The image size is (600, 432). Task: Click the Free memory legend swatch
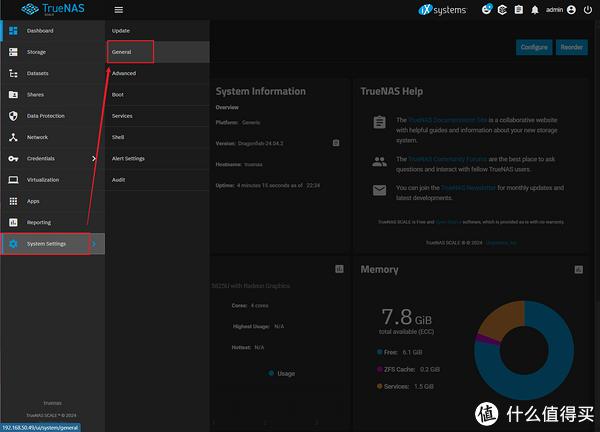pos(380,352)
